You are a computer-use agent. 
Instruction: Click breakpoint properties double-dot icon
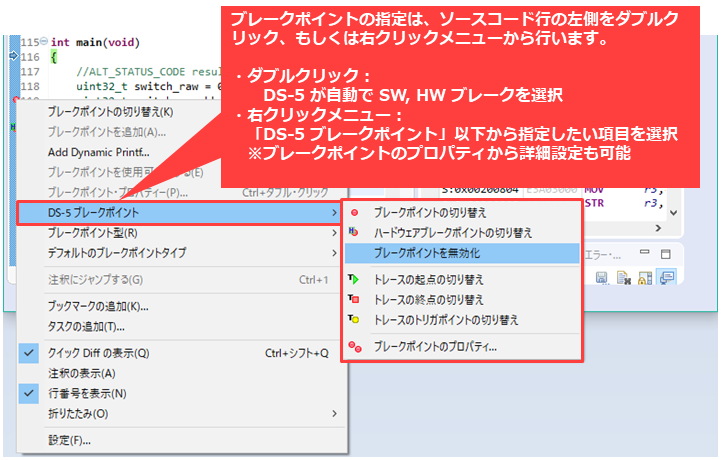355,347
